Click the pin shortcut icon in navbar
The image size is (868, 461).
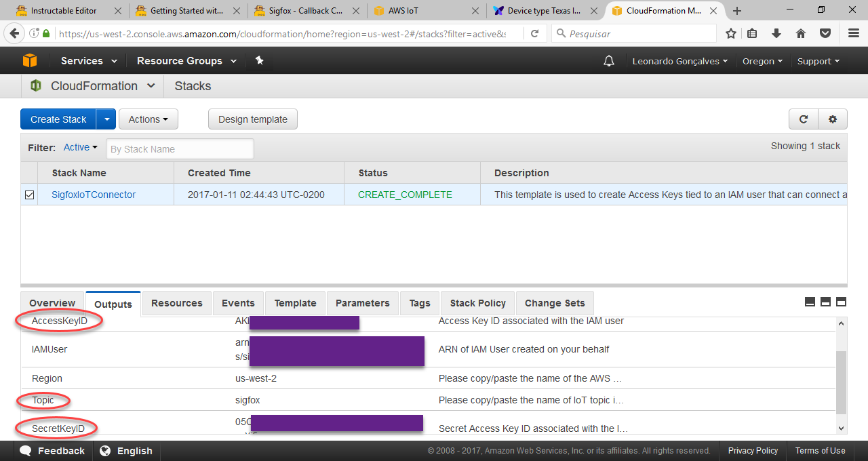point(259,60)
